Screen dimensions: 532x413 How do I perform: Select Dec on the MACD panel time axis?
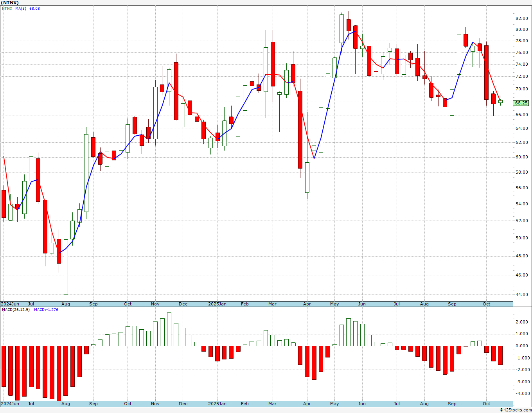(183, 404)
